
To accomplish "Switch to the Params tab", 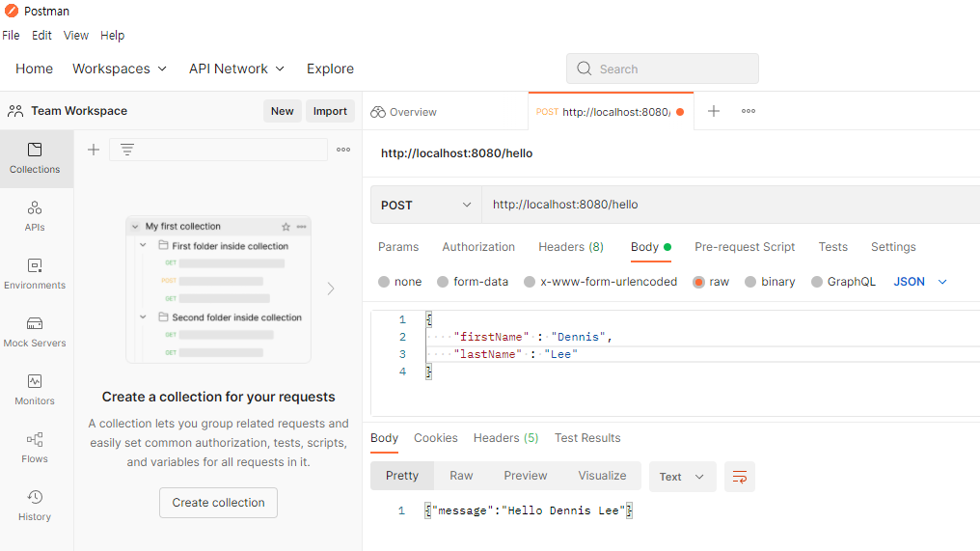I will pyautogui.click(x=398, y=247).
